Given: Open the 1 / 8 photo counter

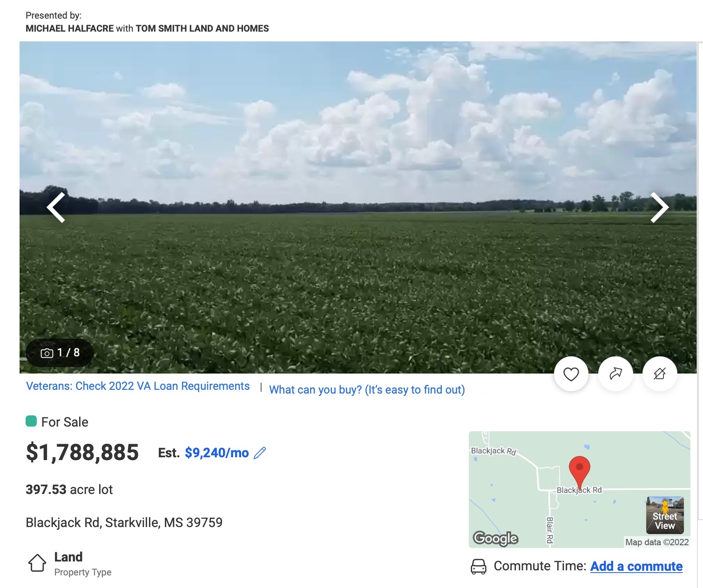Looking at the screenshot, I should coord(60,353).
